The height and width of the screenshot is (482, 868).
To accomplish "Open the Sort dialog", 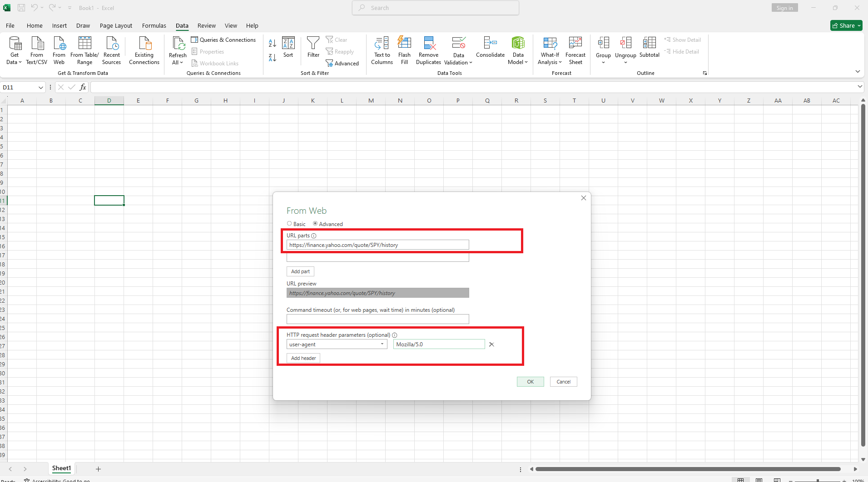I will pyautogui.click(x=288, y=47).
